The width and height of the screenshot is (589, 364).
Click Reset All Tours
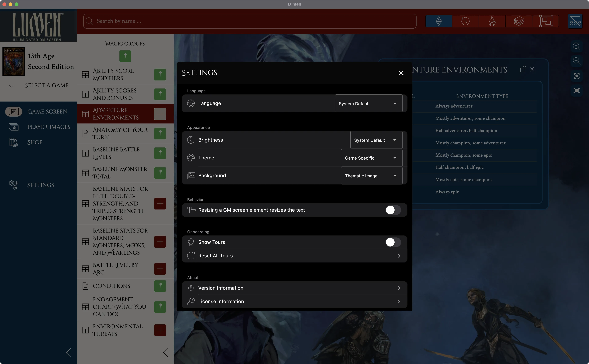tap(294, 256)
